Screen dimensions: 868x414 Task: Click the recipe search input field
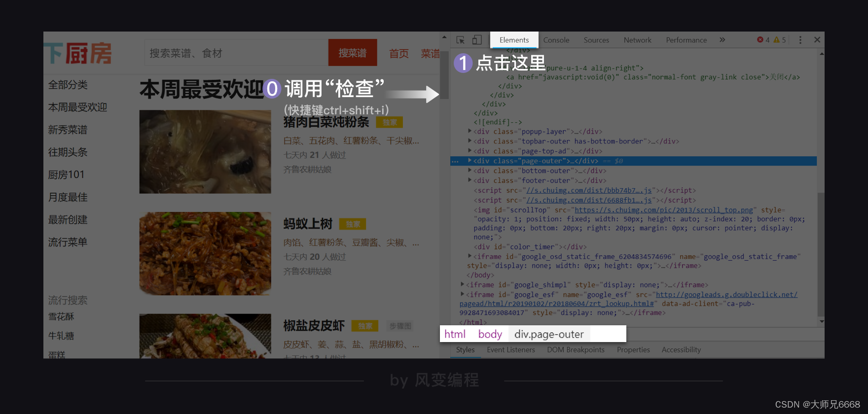236,53
